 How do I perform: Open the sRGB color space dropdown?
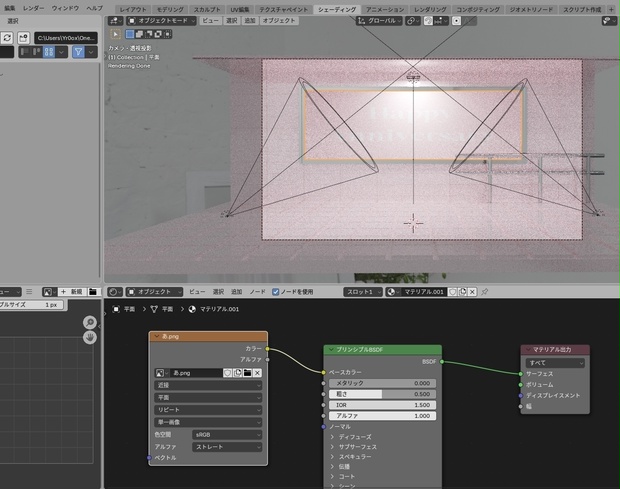tap(227, 434)
